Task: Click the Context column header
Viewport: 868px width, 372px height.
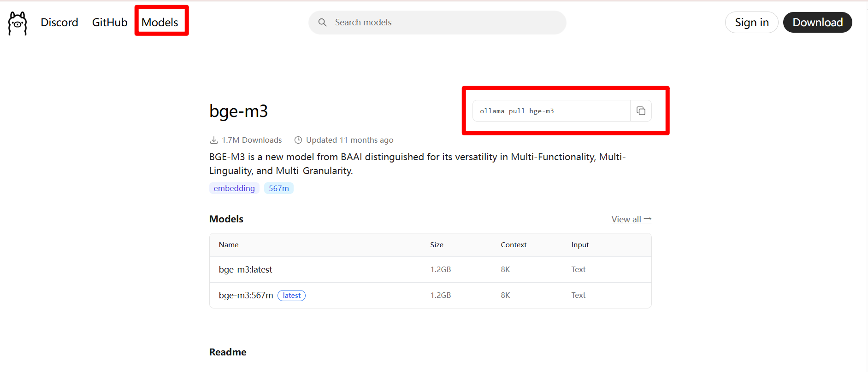Action: click(514, 245)
